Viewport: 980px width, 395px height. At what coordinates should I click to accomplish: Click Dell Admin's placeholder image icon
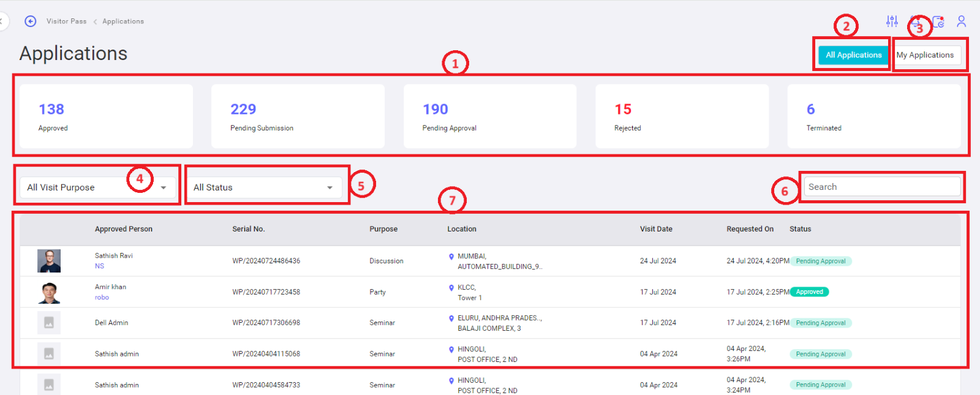coord(49,323)
